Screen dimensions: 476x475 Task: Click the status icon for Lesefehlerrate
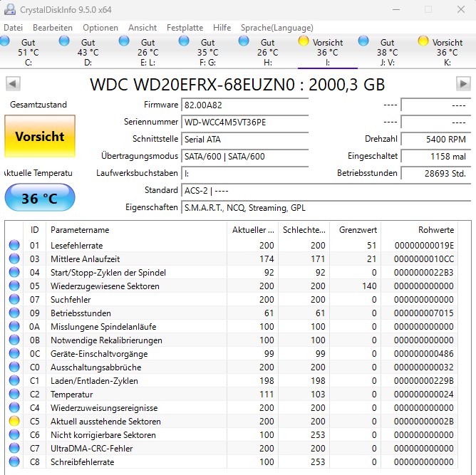14,245
